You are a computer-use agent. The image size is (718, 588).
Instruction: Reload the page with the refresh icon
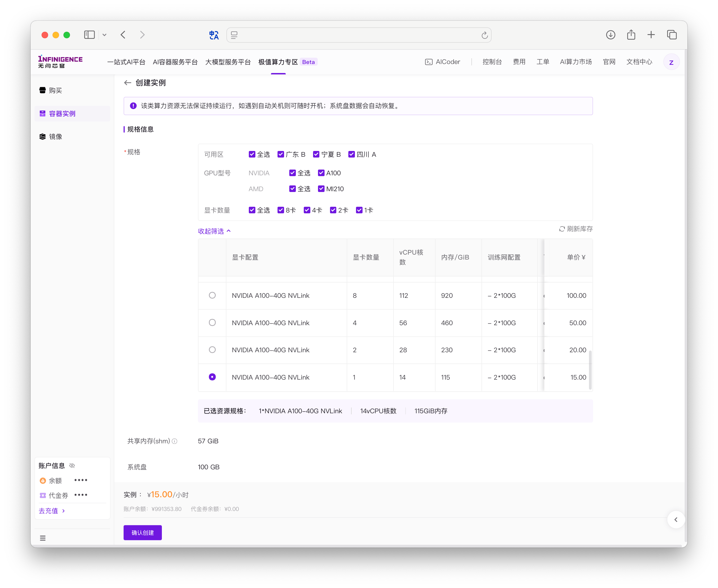click(484, 35)
